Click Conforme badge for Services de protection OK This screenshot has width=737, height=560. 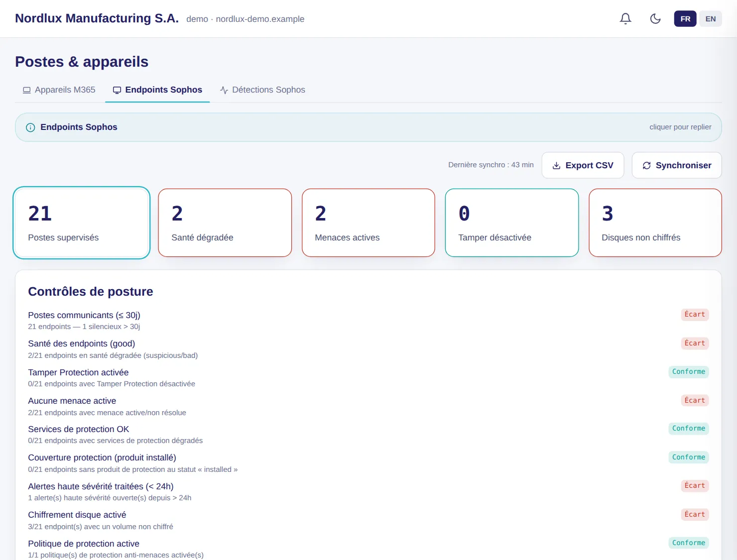coord(689,429)
